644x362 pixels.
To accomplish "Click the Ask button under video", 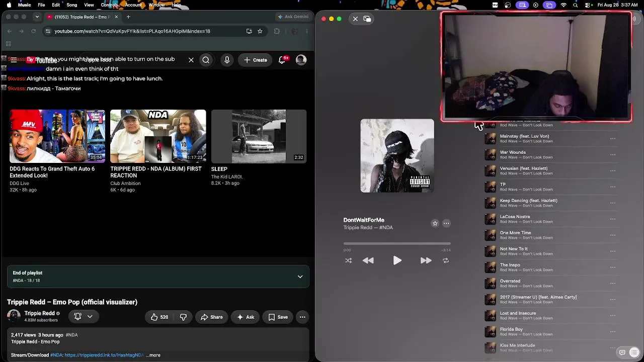I will click(246, 317).
